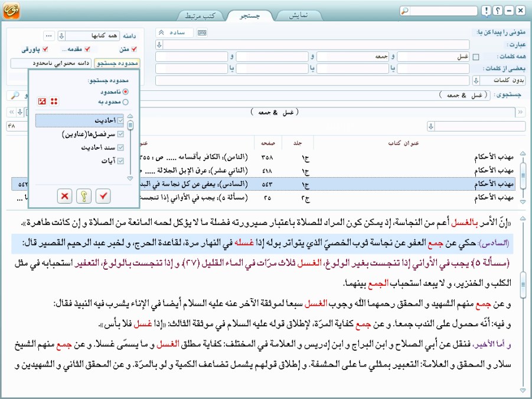Viewport: 532px width, 399px height.
Task: Click the down-arrow beside the left double-chevron
Action: pos(20,112)
